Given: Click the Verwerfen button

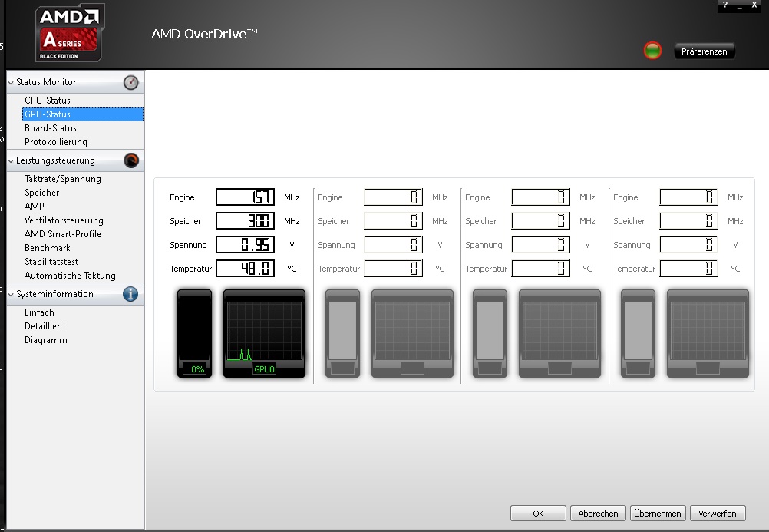Looking at the screenshot, I should click(718, 514).
